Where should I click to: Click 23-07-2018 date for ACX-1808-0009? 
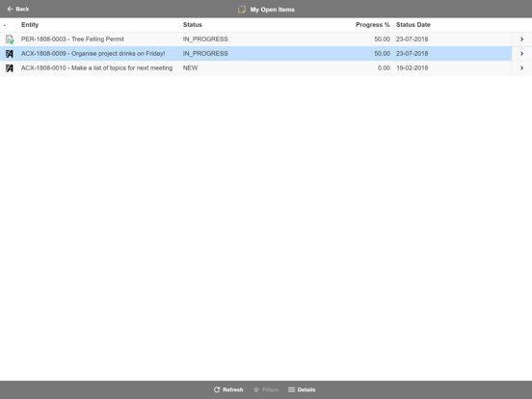[x=412, y=54]
